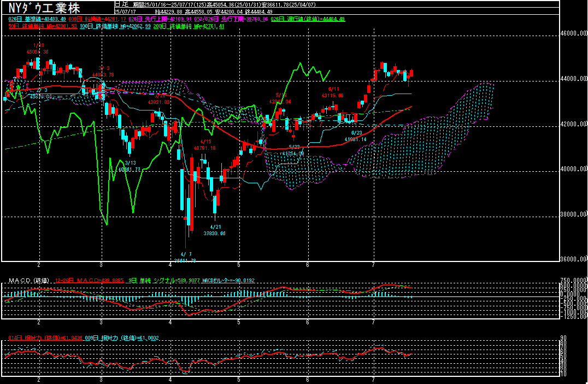Click the 026日 遅行線(終値)=44484.49 legend

pos(308,19)
